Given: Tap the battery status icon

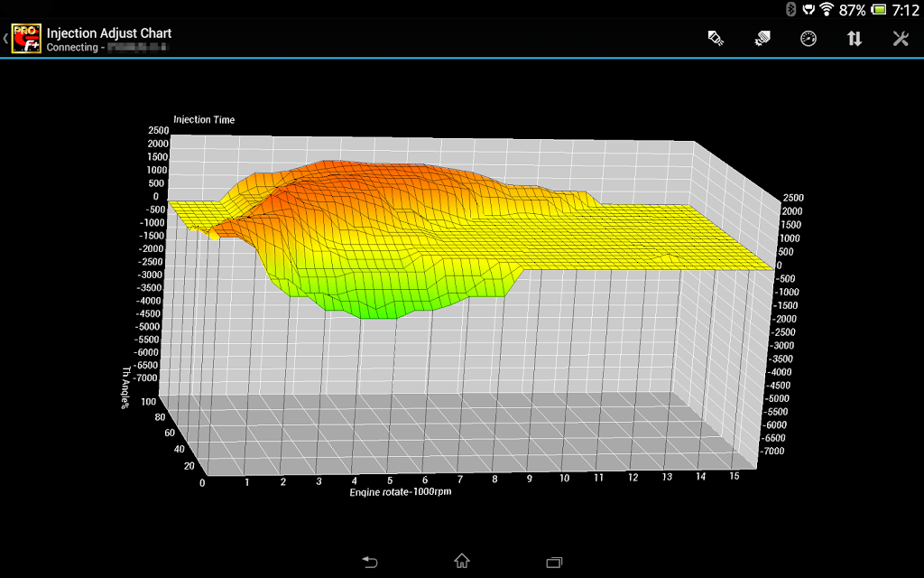Looking at the screenshot, I should pos(879,9).
